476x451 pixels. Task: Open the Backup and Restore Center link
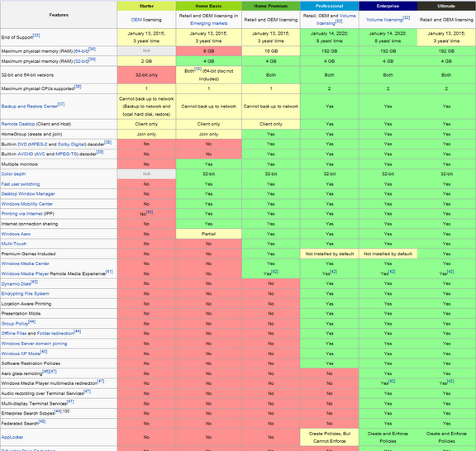coord(29,107)
